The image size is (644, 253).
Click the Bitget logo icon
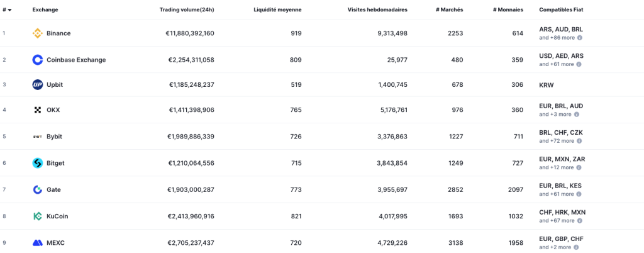pyautogui.click(x=37, y=163)
